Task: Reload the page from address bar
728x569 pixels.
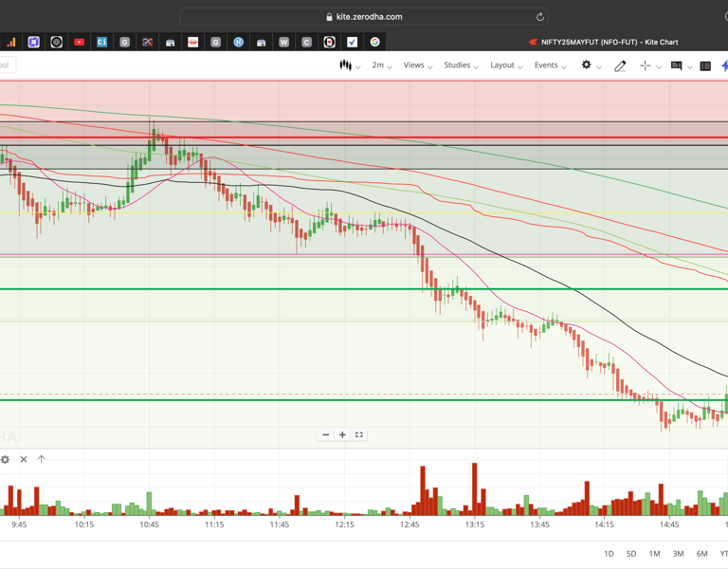Action: coord(539,17)
